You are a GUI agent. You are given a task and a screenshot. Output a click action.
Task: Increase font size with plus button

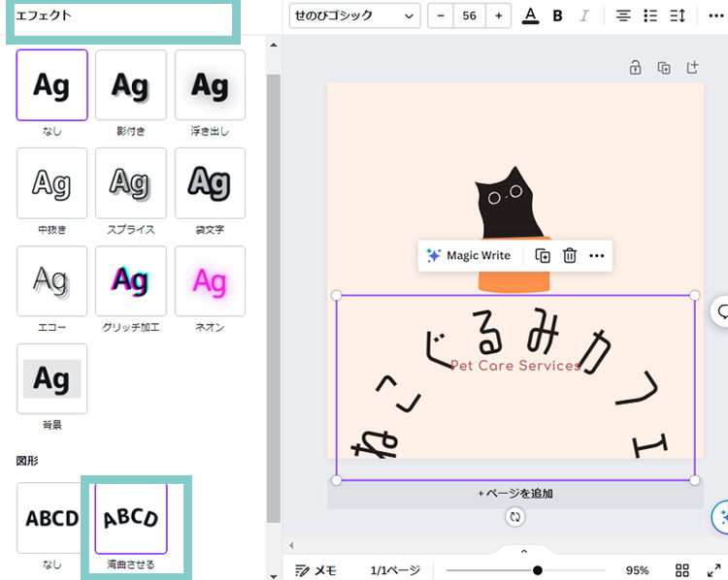coord(498,16)
